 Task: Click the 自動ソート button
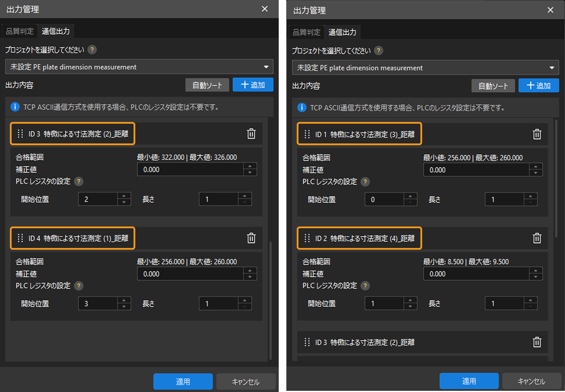207,85
